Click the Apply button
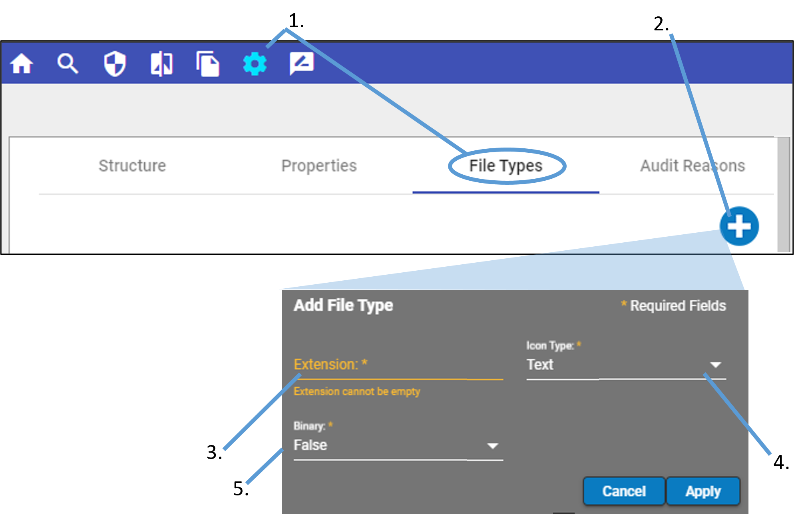Viewport: 812px width, 515px height. 703,491
